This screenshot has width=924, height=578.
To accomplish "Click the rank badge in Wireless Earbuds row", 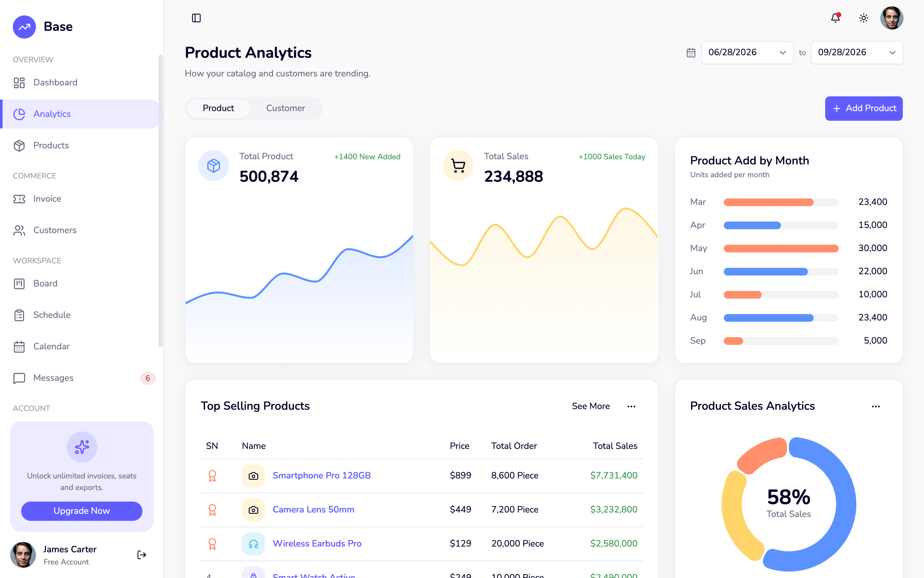I will point(212,544).
